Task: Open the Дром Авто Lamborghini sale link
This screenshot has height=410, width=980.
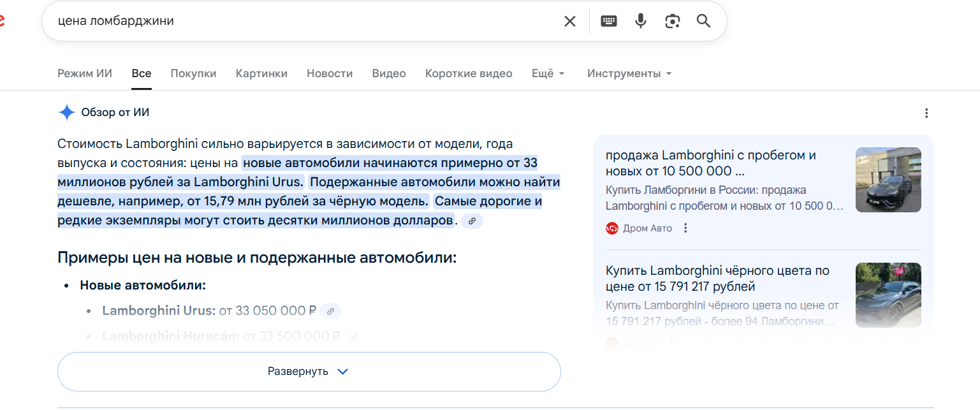Action: tap(710, 163)
